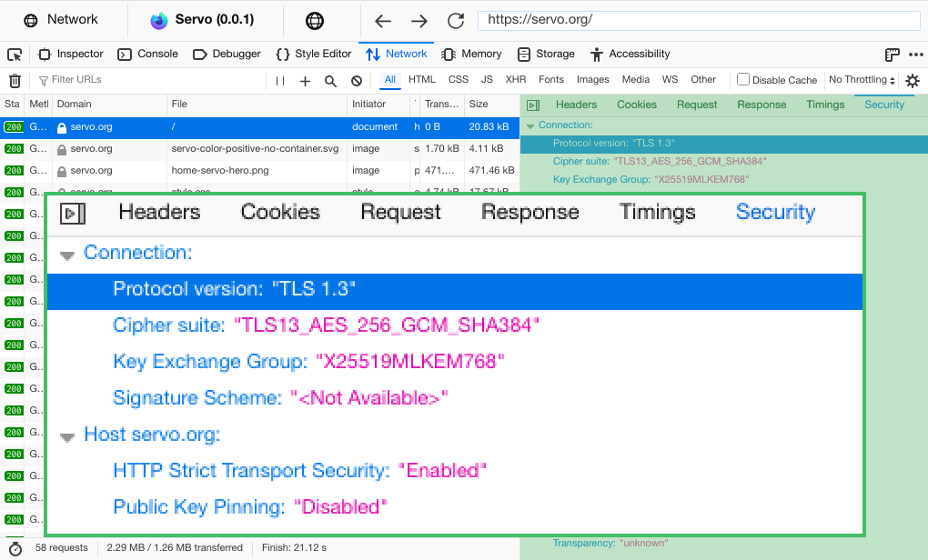Toggle the XHR request filter

tap(515, 80)
